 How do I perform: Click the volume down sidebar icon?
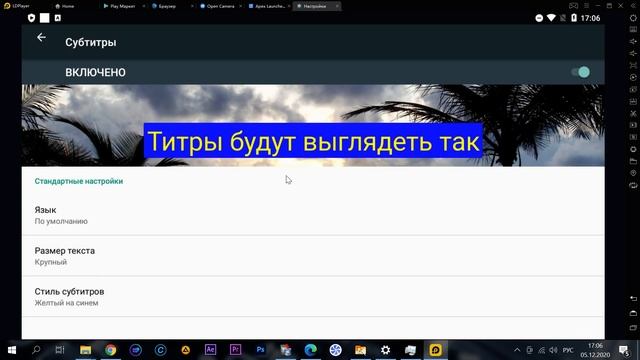click(x=633, y=53)
